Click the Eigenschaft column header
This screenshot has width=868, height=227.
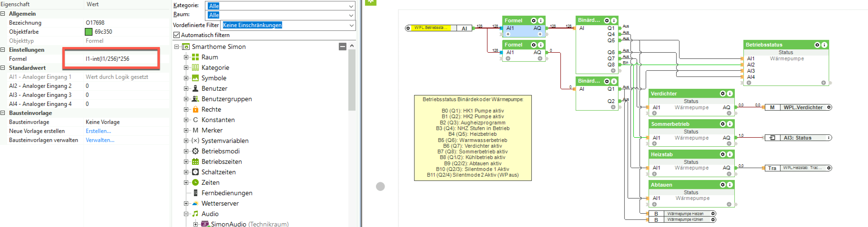click(15, 4)
